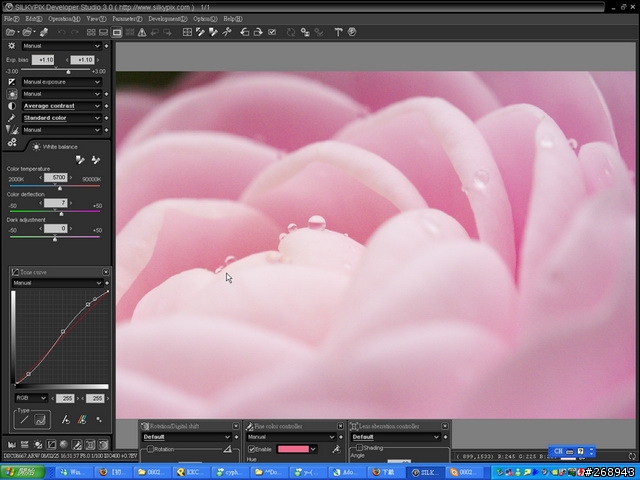Image resolution: width=640 pixels, height=480 pixels.
Task: Open the Development menu
Action: tap(168, 19)
